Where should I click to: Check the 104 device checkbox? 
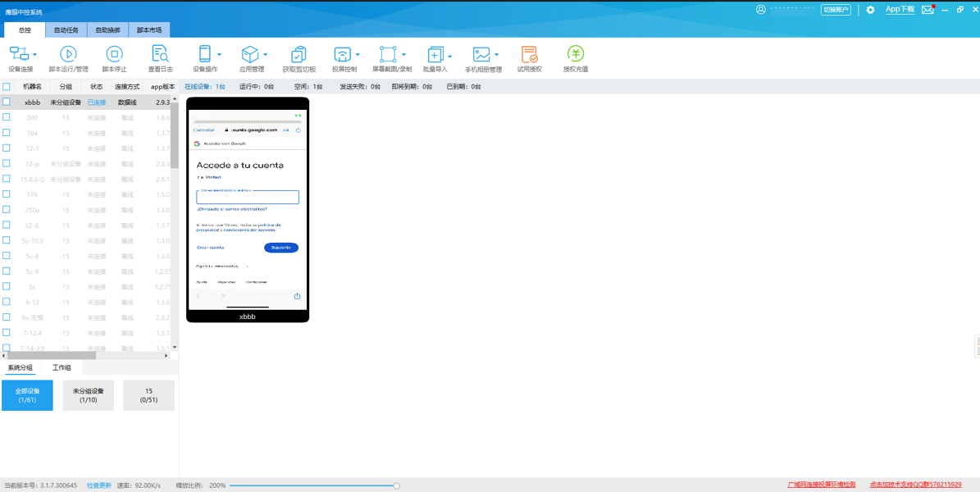tap(7, 133)
